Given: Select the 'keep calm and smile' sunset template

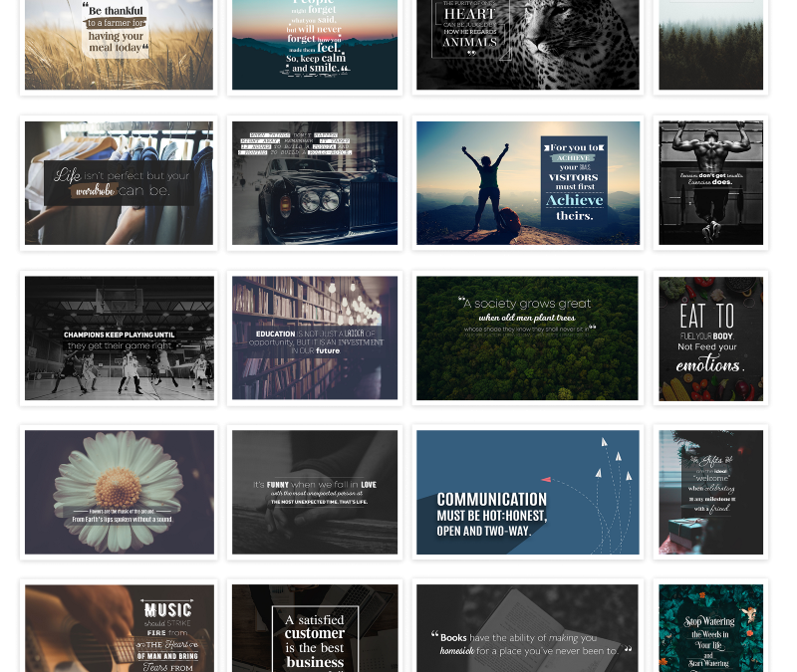Looking at the screenshot, I should [x=315, y=45].
